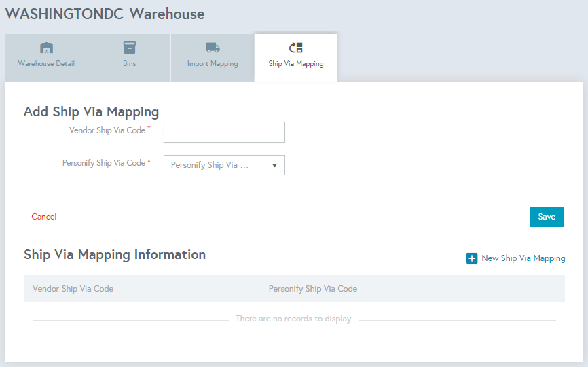Click 'There are no records to display.' message
588x367 pixels.
[295, 319]
